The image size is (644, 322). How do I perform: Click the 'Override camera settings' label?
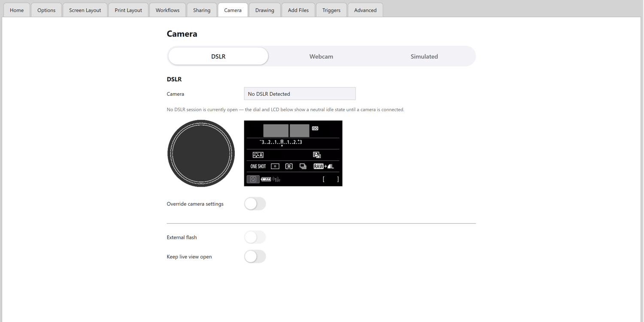pos(195,204)
